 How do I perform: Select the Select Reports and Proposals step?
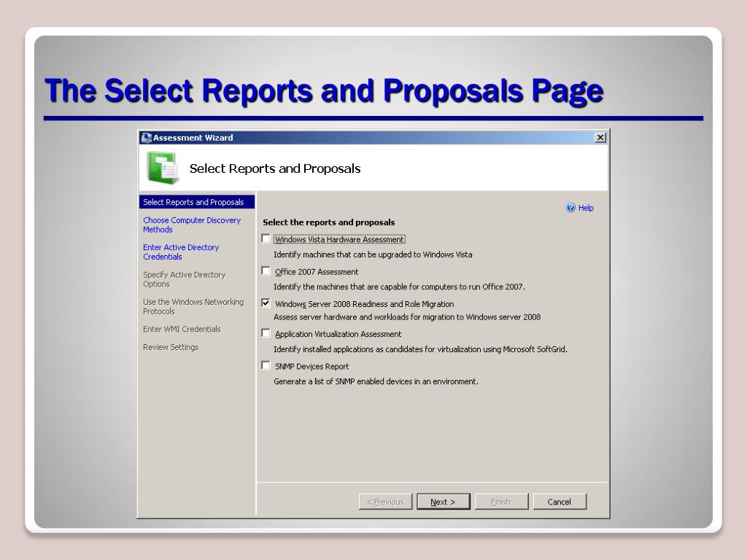[197, 202]
